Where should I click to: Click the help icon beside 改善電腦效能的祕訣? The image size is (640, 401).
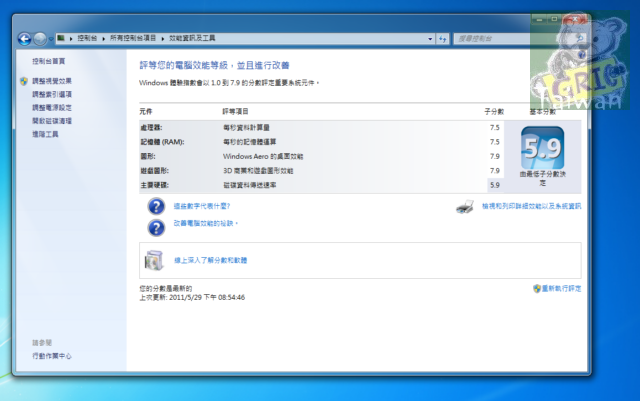click(x=156, y=228)
